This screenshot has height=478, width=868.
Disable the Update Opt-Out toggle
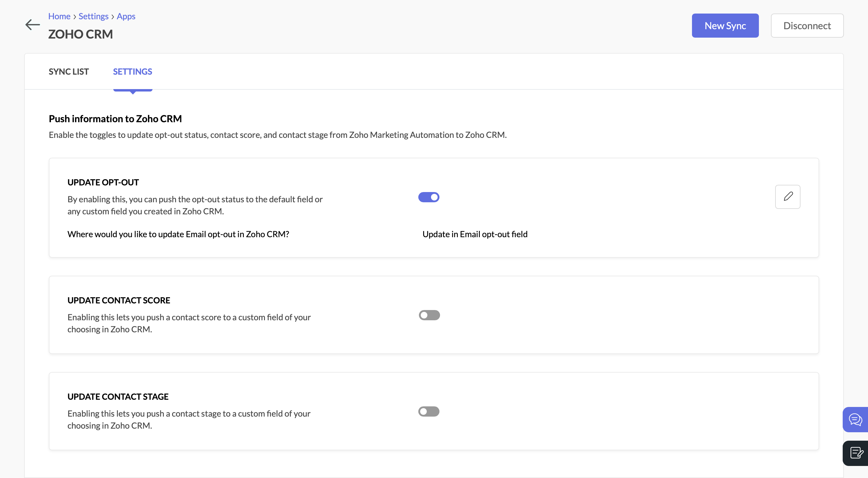429,197
